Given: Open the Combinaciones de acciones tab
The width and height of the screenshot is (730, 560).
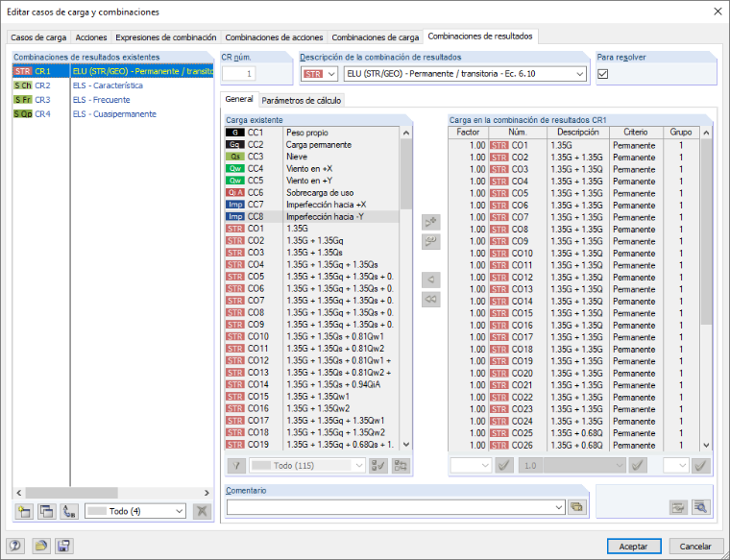Looking at the screenshot, I should pos(274,37).
